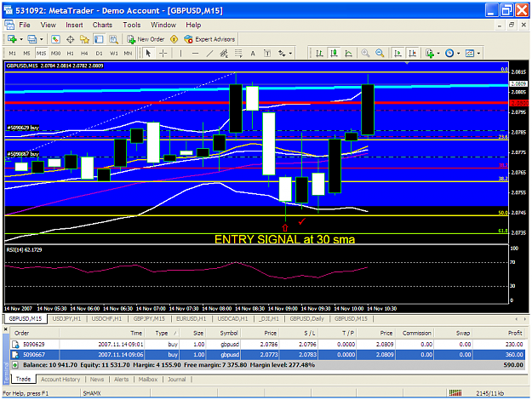Viewport: 532px width, 400px height.
Task: Select the text 'A' drawing tool
Action: pyautogui.click(x=253, y=54)
